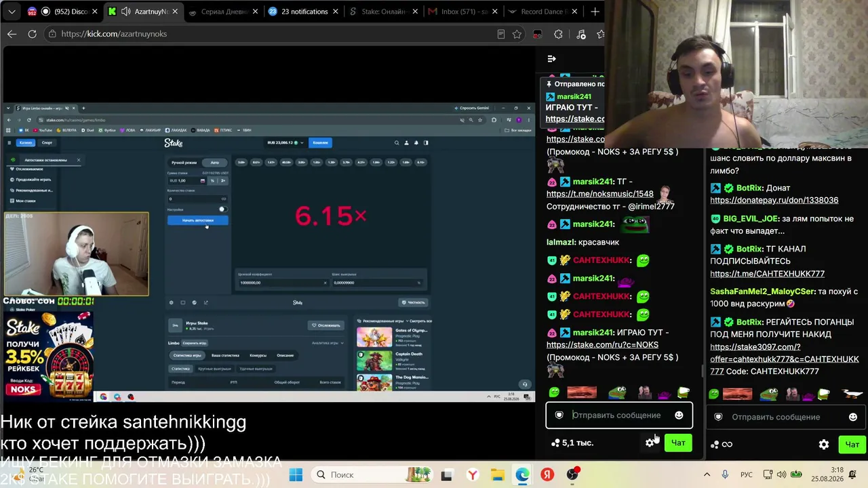The height and width of the screenshot is (488, 868).
Task: Open 'Ваша статистика' tab in Stake
Action: click(225, 355)
